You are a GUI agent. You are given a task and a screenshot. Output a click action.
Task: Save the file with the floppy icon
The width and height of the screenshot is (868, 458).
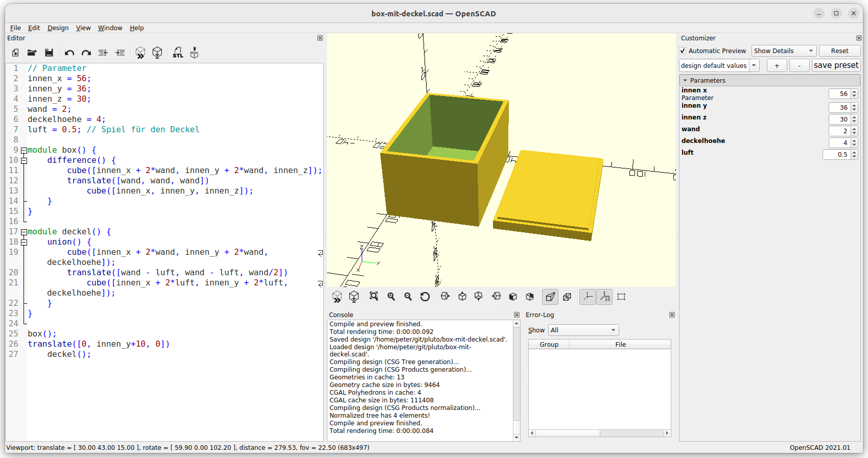click(49, 53)
